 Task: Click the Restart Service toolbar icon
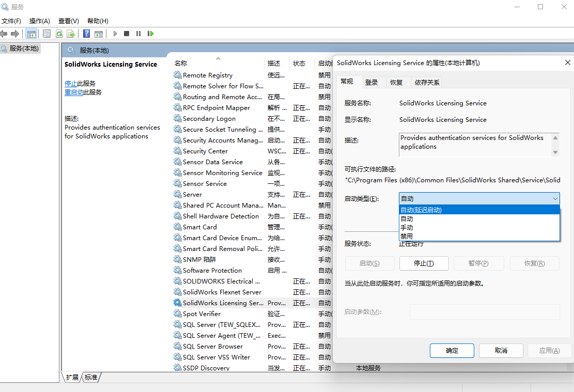pyautogui.click(x=150, y=34)
